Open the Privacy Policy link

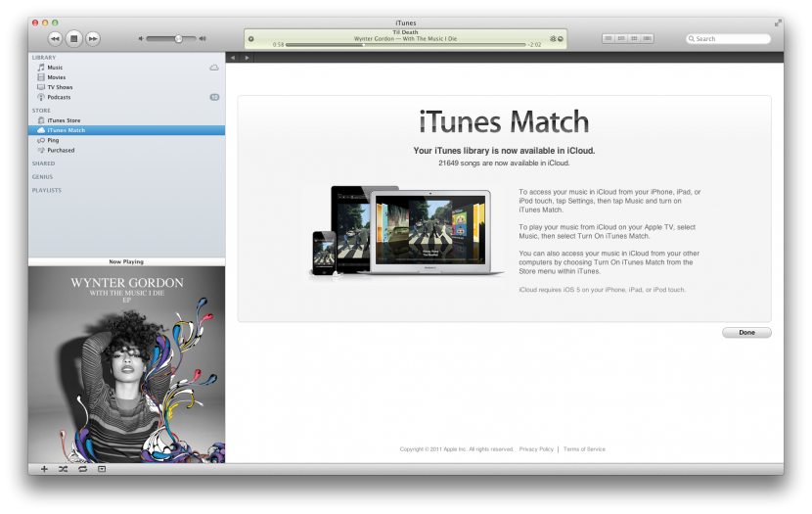coord(536,449)
